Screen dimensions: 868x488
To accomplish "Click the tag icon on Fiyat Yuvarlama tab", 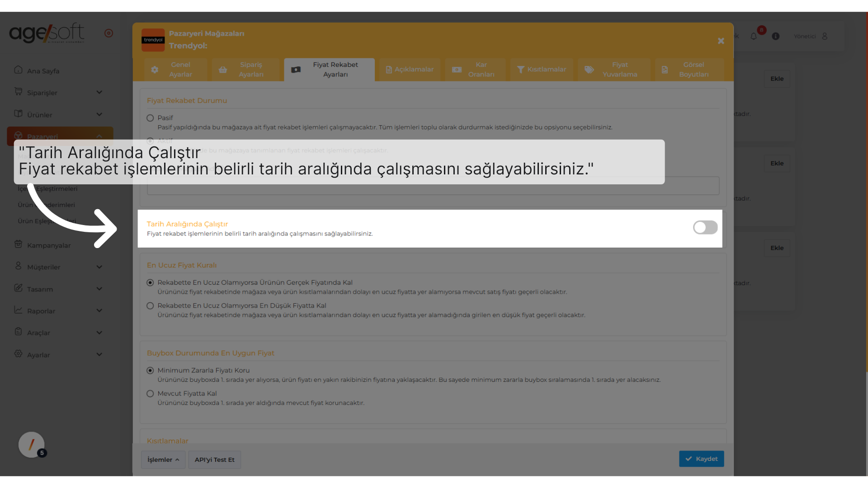I will coord(589,70).
